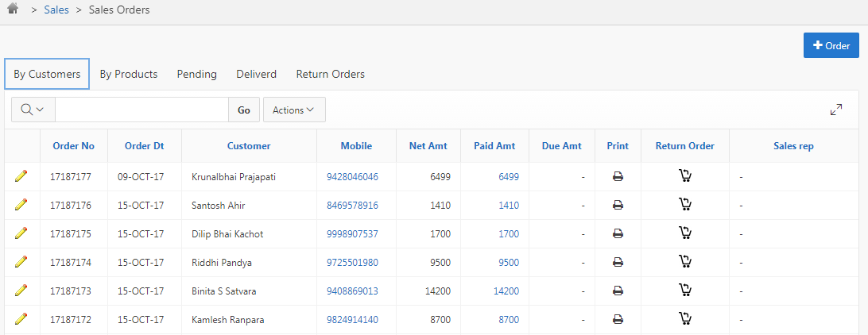Open Mobile column header options
This screenshot has height=335, width=868.
pyautogui.click(x=356, y=146)
